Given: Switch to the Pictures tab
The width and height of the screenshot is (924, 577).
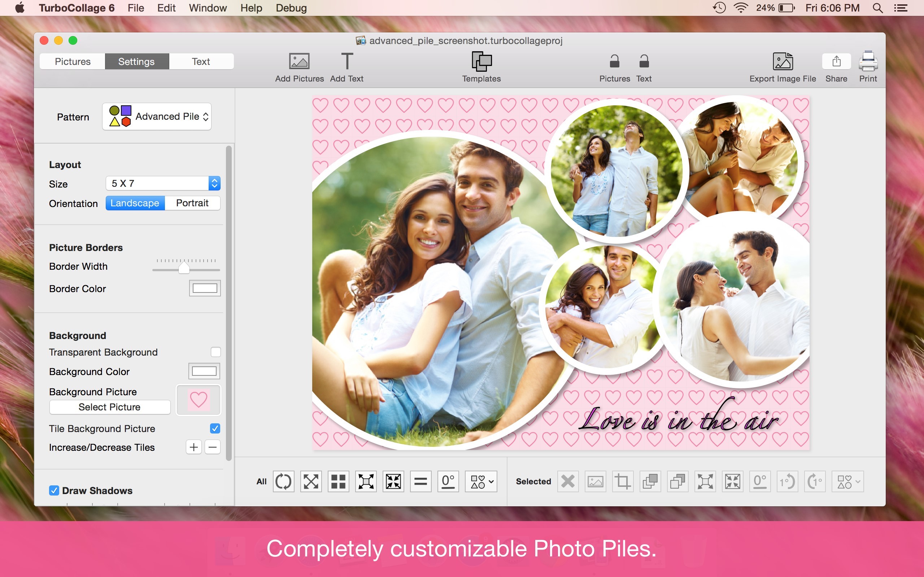Looking at the screenshot, I should (x=73, y=61).
